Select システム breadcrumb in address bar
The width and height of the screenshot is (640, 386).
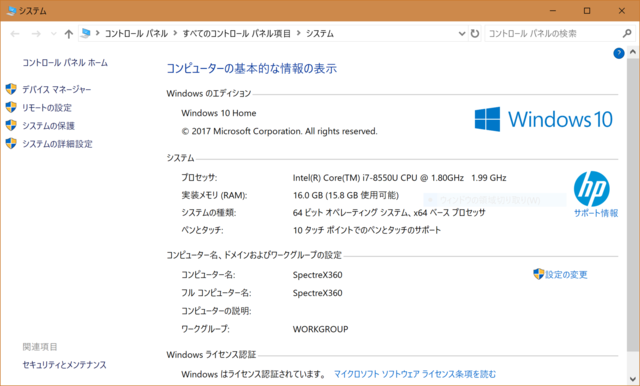click(320, 34)
